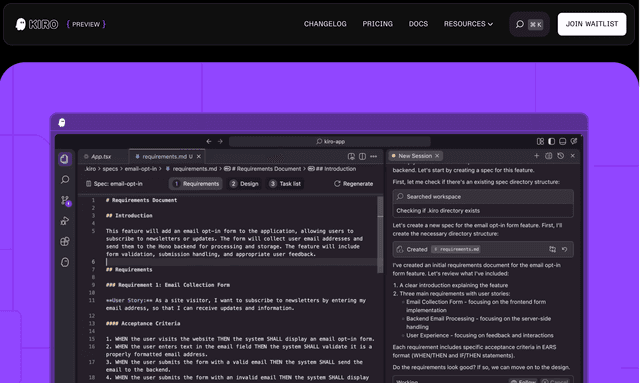Toggle the editor layout icon in the IDE top-right

click(x=540, y=141)
